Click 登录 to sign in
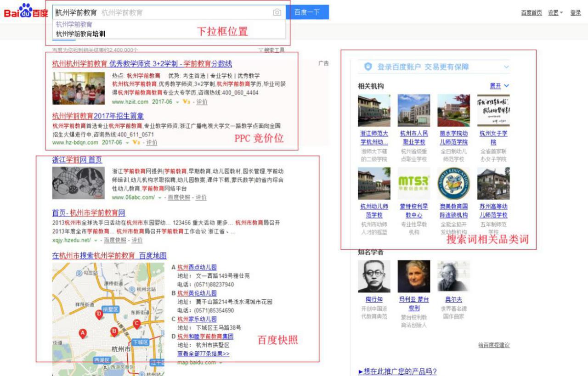This screenshot has height=376, width=588. (x=576, y=13)
